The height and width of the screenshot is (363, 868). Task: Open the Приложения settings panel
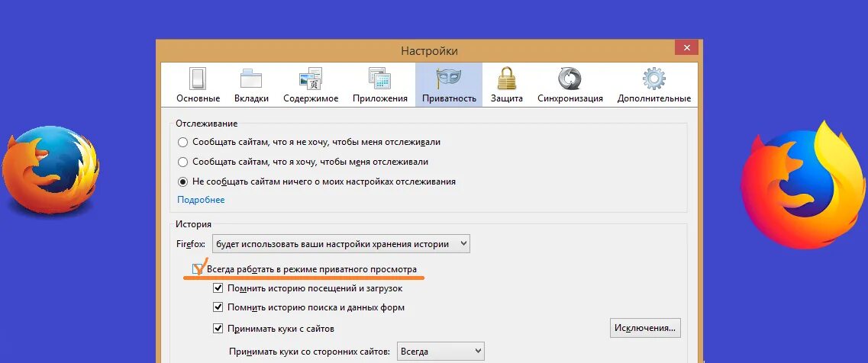[x=379, y=85]
